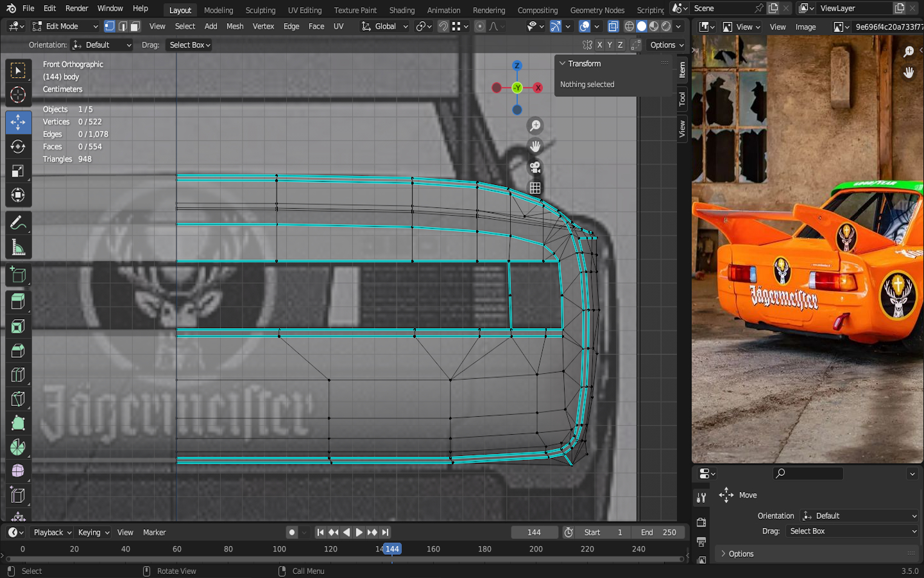This screenshot has width=924, height=578.
Task: Open the Global transform orientation dropdown
Action: point(385,26)
